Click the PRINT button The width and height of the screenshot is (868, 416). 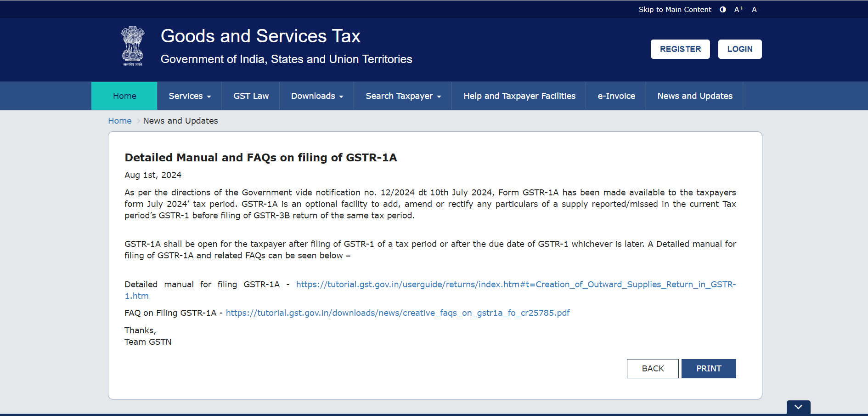[709, 368]
